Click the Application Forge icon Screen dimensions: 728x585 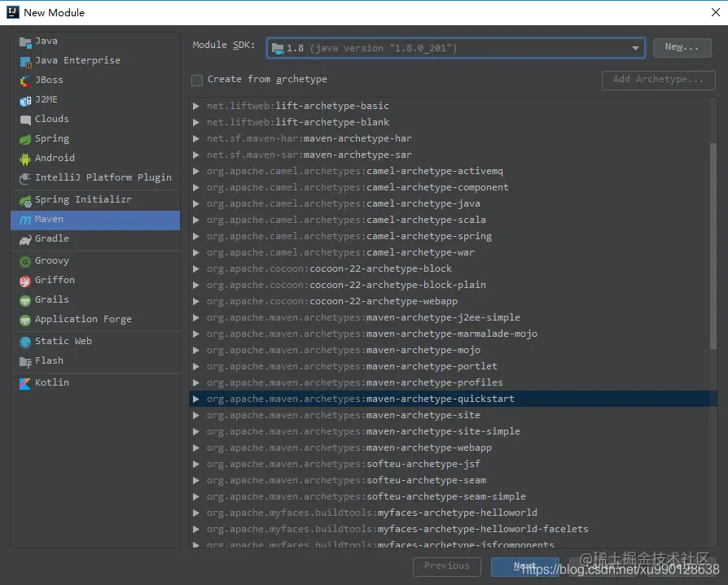click(x=25, y=320)
